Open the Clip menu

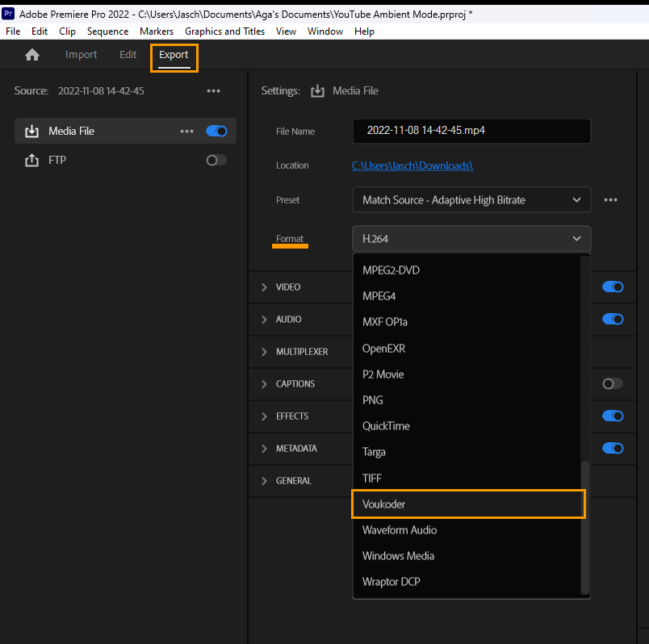pos(67,31)
